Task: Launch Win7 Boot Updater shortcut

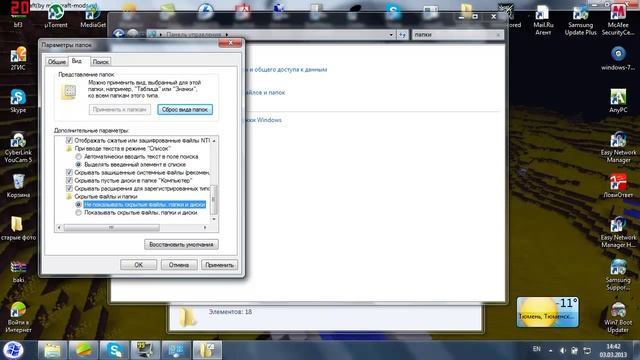Action: coord(618,317)
